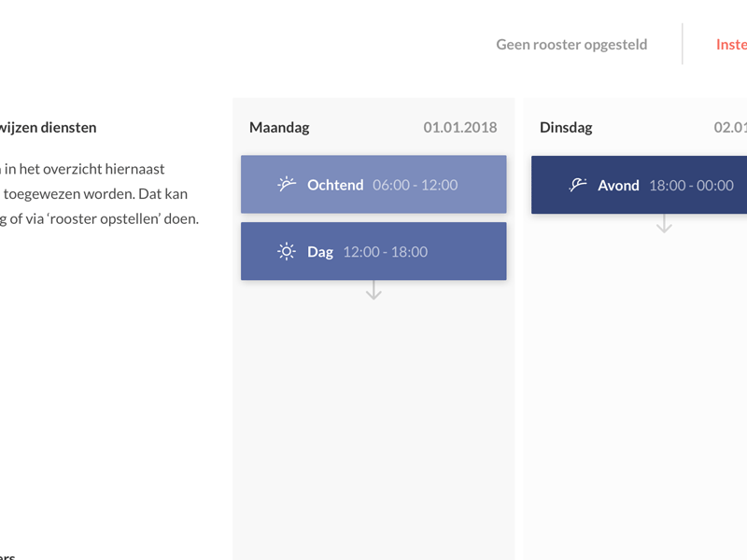Click down arrow below Dinsdag Avond shift
This screenshot has height=560, width=747.
click(664, 223)
